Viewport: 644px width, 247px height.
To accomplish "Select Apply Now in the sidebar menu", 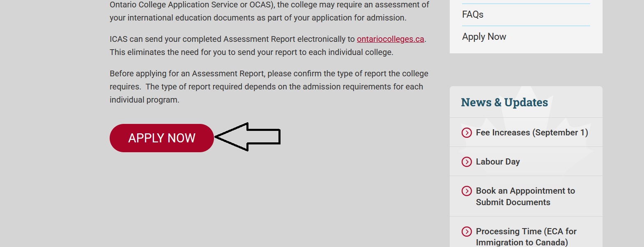I will [x=484, y=37].
